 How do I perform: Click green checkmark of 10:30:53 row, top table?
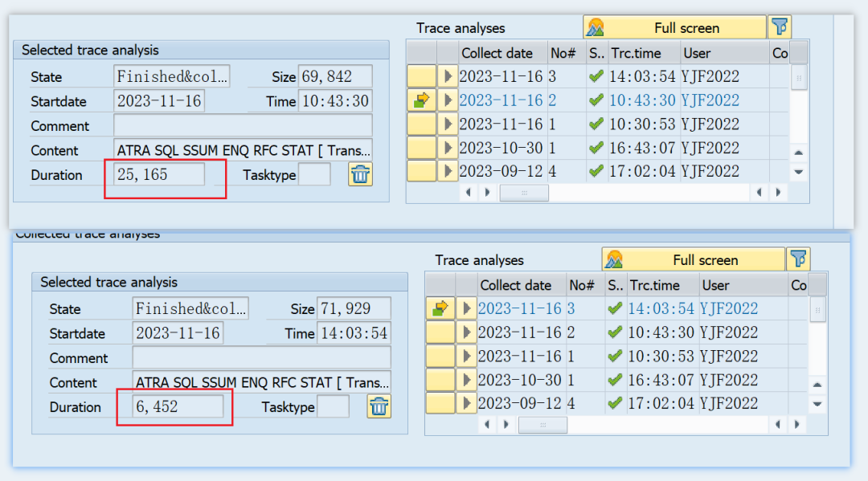tap(596, 124)
